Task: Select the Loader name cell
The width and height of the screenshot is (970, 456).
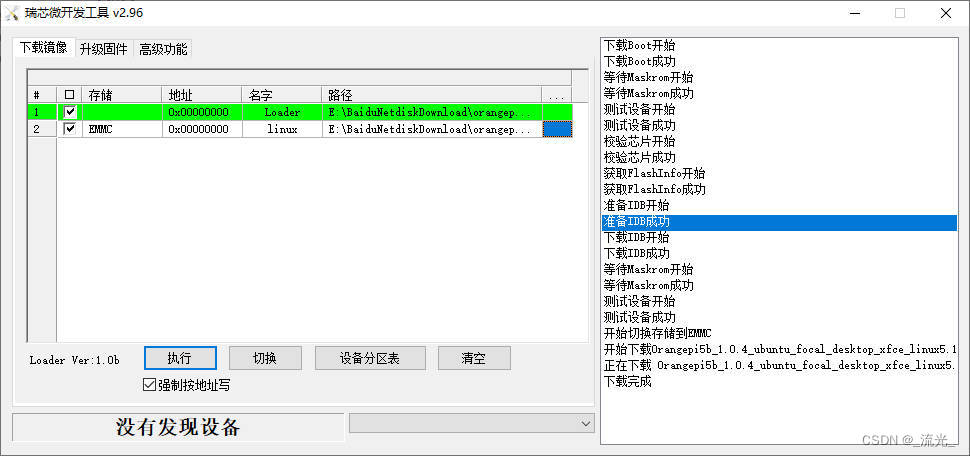Action: click(281, 112)
